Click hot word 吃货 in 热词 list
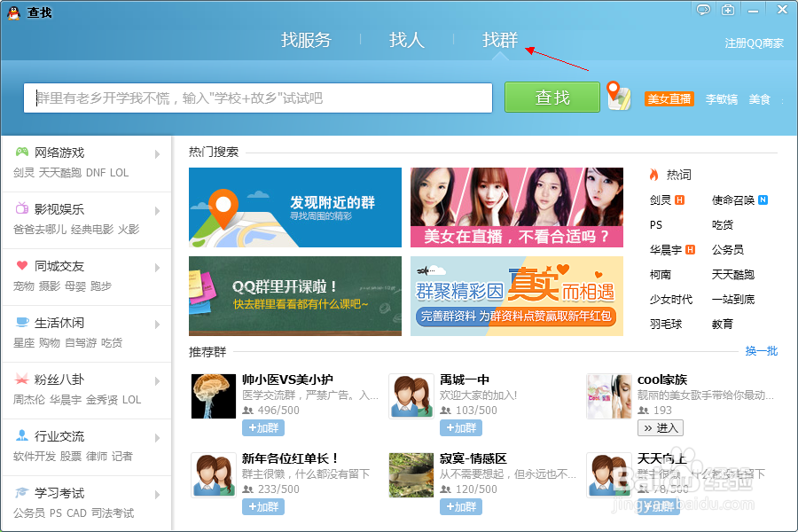The width and height of the screenshot is (798, 532). click(x=722, y=224)
